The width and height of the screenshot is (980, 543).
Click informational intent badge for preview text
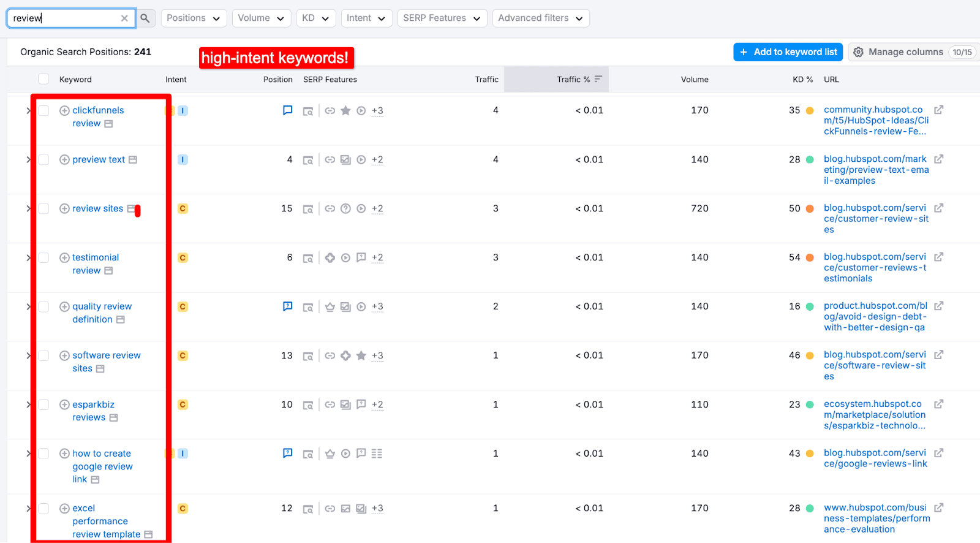(x=183, y=160)
